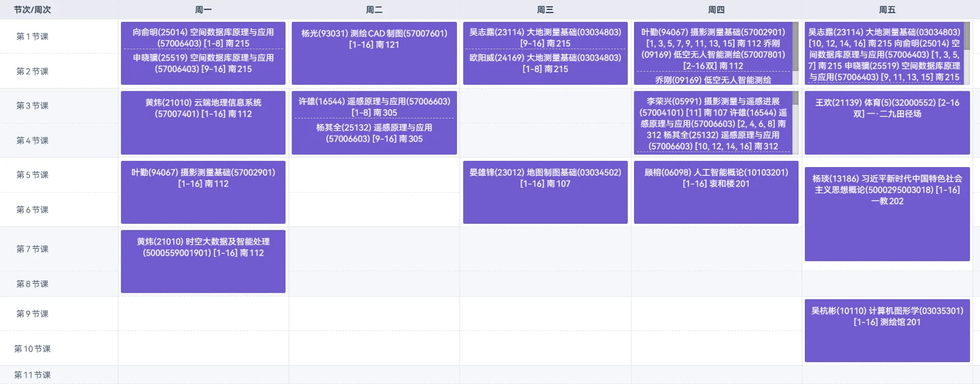Select 许雄 遥感原理与应用 weeks 1-8 entry on Tuesday
This screenshot has width=980, height=384.
(x=374, y=107)
